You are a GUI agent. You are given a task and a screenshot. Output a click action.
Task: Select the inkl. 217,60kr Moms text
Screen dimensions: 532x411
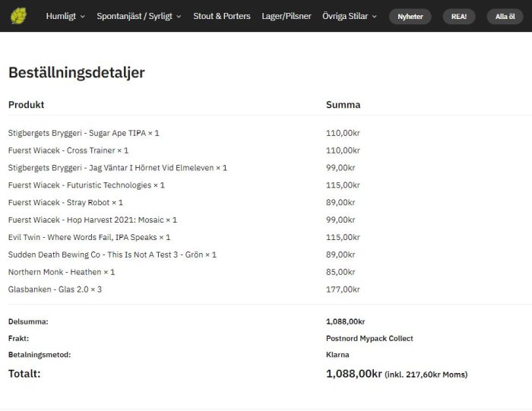point(426,375)
